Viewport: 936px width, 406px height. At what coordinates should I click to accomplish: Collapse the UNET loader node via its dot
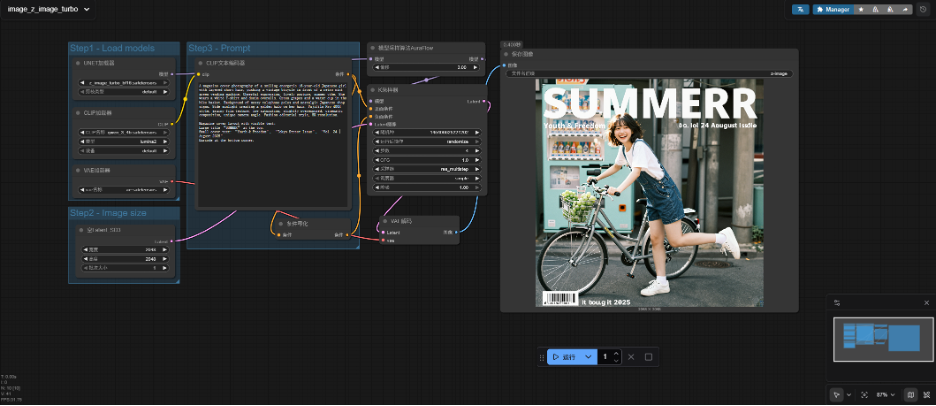78,63
